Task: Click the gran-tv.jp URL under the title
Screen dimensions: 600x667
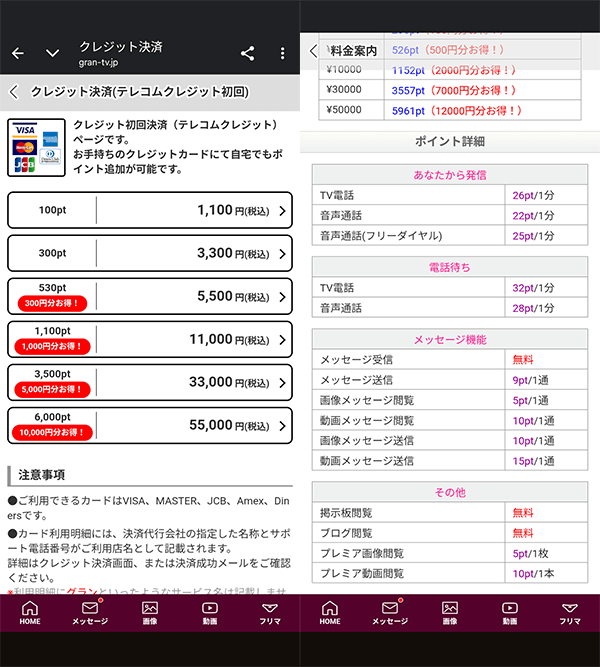Action: (x=98, y=62)
